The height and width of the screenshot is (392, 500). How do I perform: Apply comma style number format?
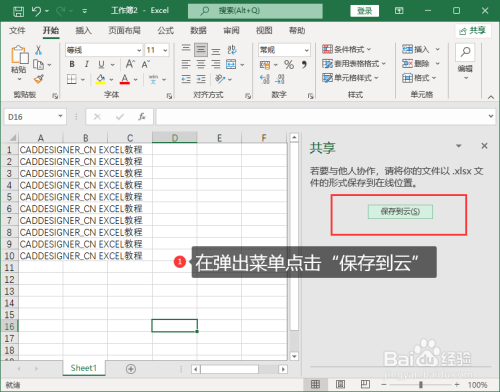(x=304, y=65)
